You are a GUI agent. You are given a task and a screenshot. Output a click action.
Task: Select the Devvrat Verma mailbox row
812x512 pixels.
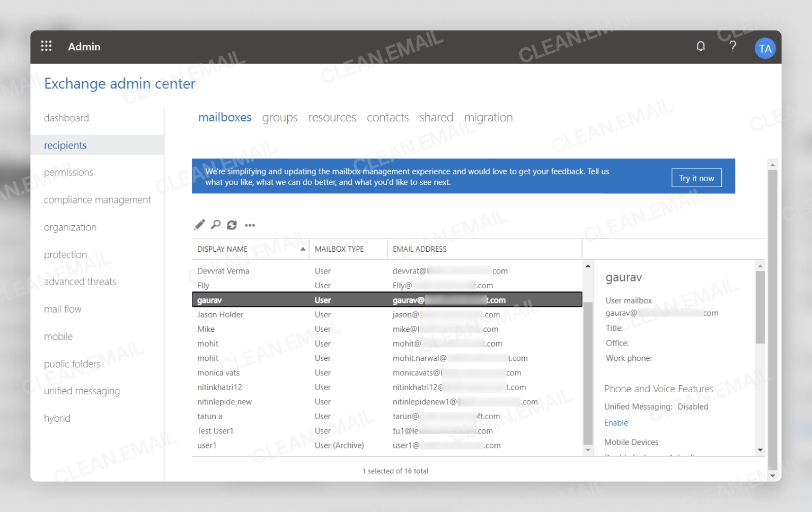[x=387, y=271]
